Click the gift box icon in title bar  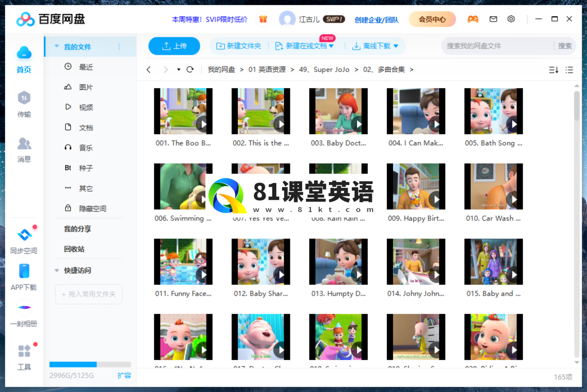263,19
